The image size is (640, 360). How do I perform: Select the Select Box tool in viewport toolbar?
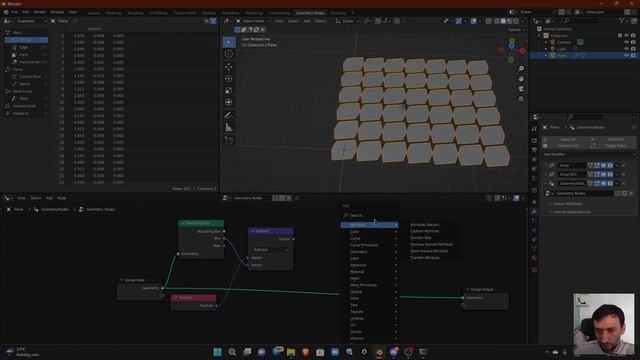click(x=229, y=42)
